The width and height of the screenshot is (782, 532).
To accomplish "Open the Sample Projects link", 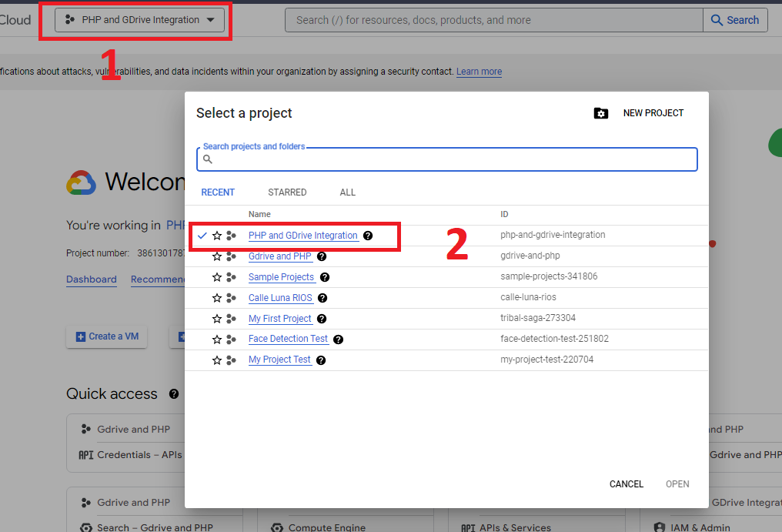I will pyautogui.click(x=281, y=277).
